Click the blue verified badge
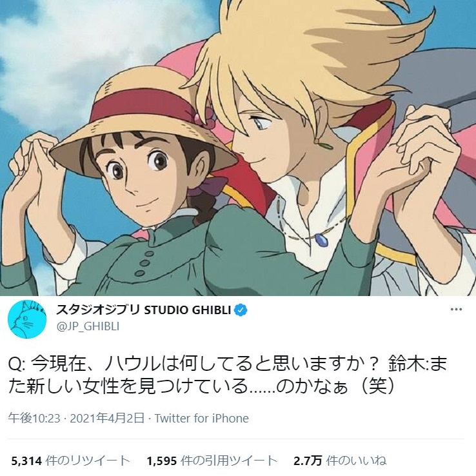Image resolution: width=476 pixels, height=476 pixels. [241, 310]
